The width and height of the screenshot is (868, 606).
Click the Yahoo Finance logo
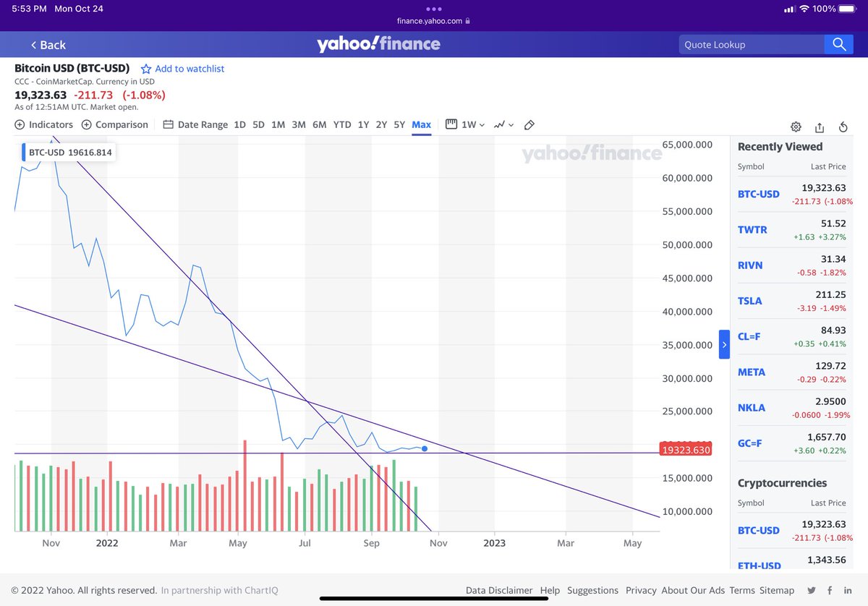378,44
